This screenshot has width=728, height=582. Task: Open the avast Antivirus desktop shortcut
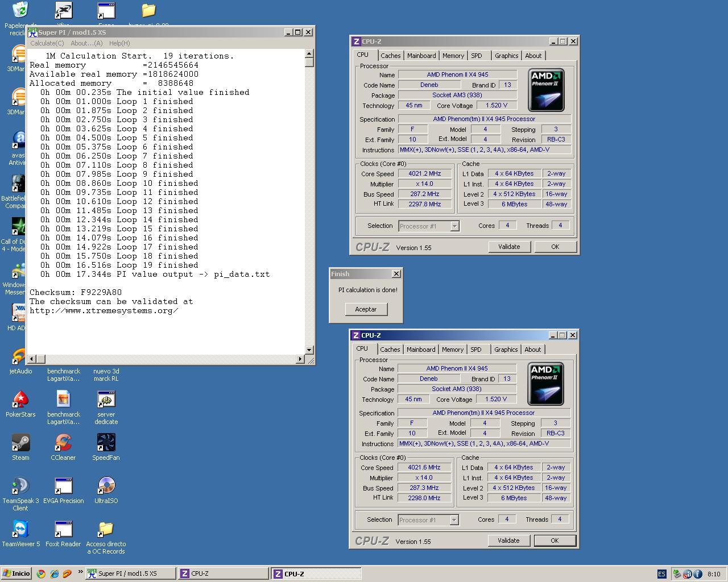click(x=19, y=140)
